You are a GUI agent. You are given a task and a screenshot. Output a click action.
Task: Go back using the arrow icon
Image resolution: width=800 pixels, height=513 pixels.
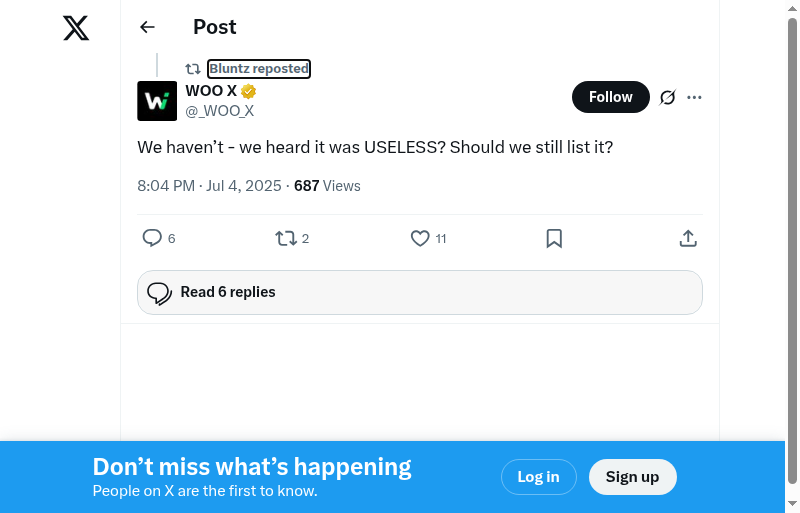point(148,27)
